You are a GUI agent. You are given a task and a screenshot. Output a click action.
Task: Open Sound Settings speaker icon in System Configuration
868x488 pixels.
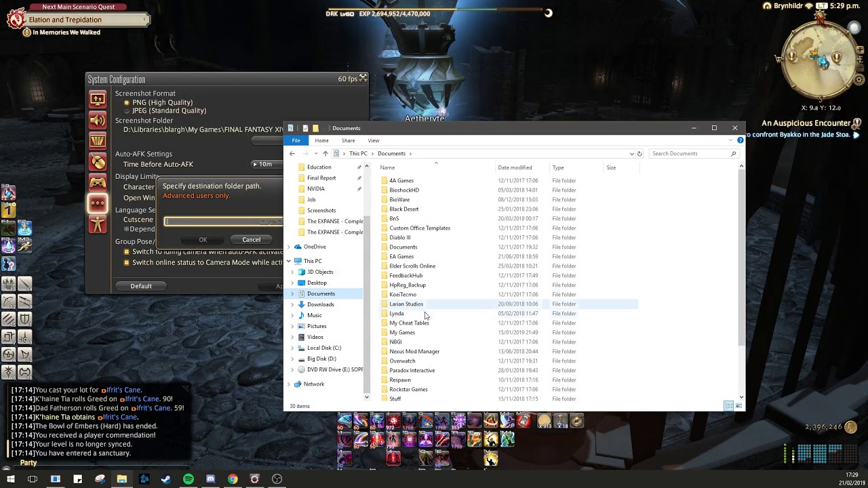pyautogui.click(x=98, y=121)
